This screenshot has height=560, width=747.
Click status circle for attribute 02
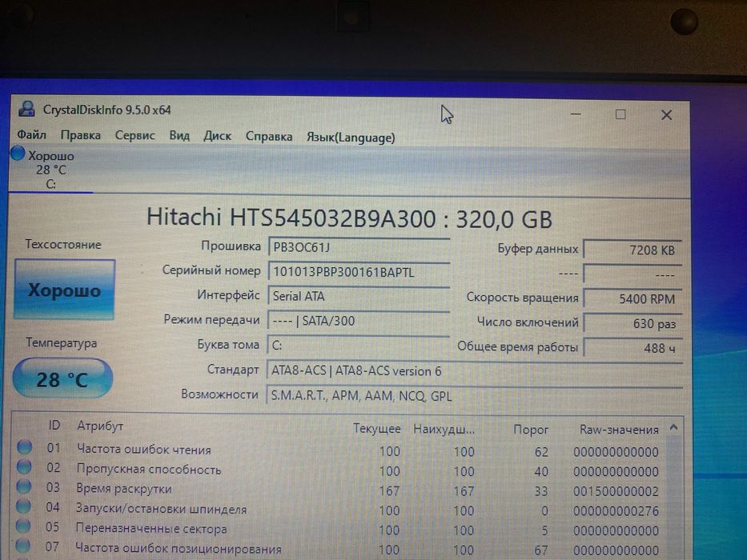click(x=24, y=467)
